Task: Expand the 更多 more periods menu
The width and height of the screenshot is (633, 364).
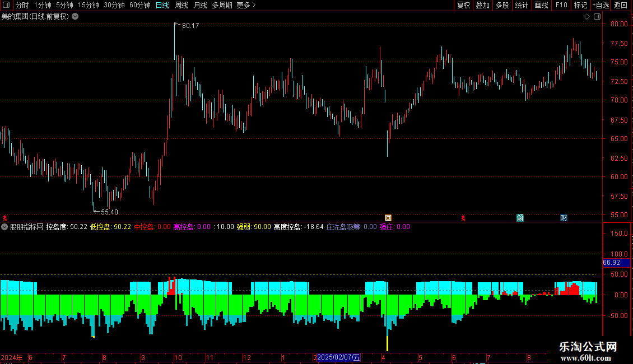Action: [x=246, y=5]
